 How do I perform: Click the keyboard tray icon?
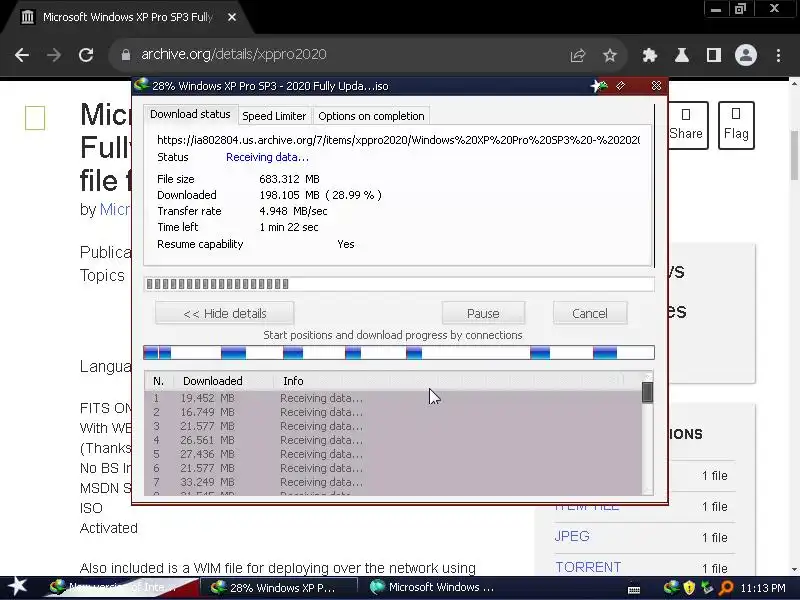[634, 589]
